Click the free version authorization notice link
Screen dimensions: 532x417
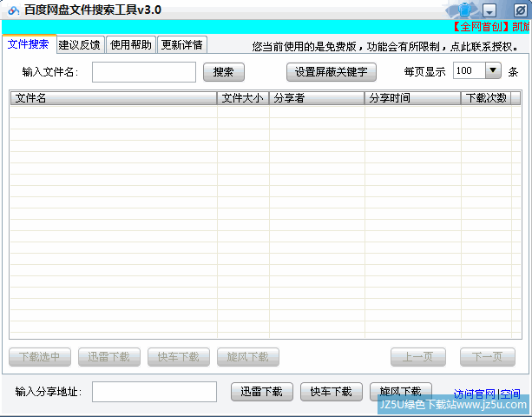coord(385,47)
